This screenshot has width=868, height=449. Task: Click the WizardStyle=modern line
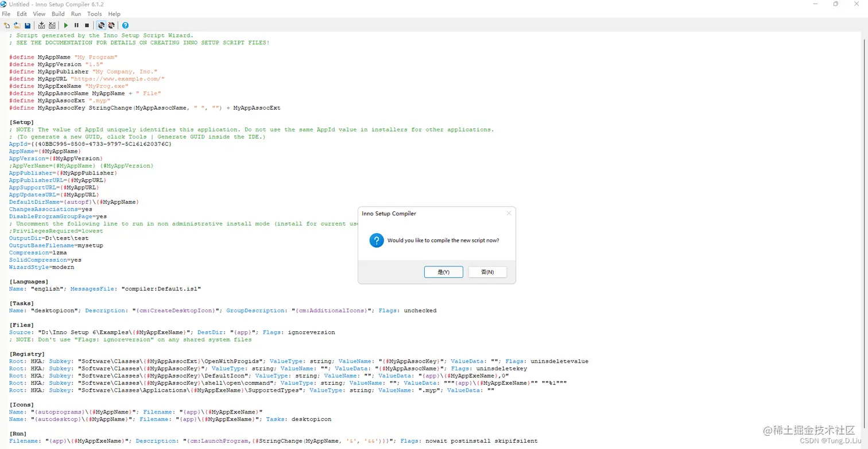click(41, 267)
